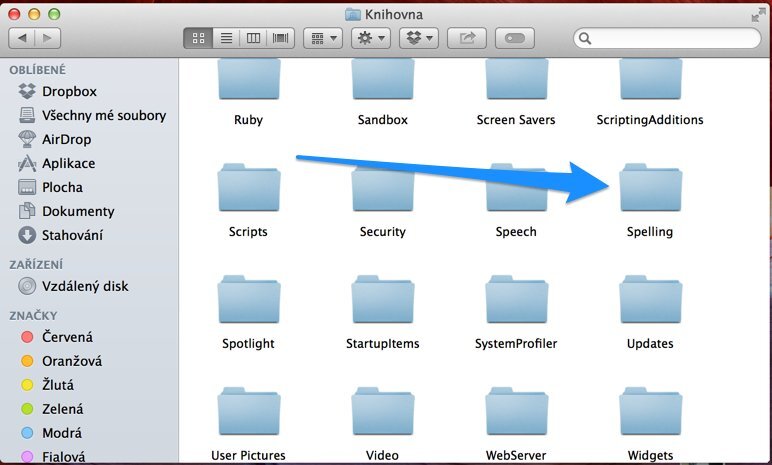The width and height of the screenshot is (772, 465).
Task: Go back using the back arrow
Action: 22,38
